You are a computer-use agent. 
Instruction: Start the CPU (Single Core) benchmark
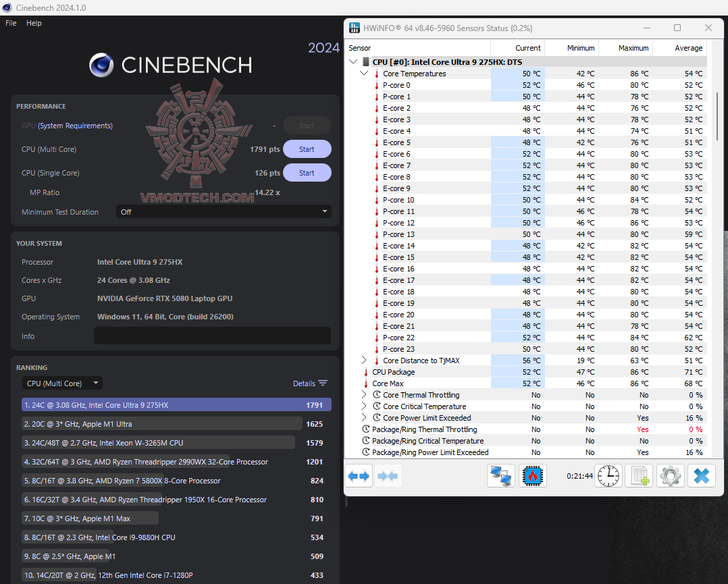[x=307, y=173]
